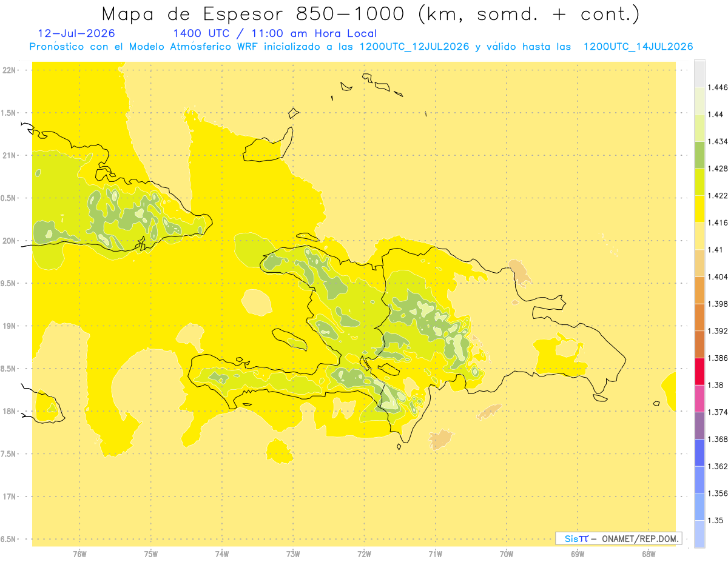Click the 75W longitude axis label
The height and width of the screenshot is (562, 728).
coord(150,554)
